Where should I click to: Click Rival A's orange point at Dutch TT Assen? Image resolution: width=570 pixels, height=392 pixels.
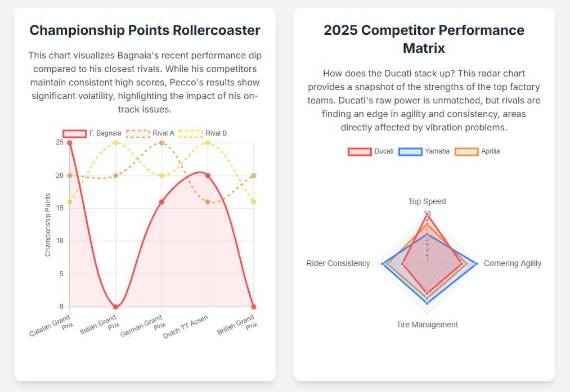click(x=208, y=202)
